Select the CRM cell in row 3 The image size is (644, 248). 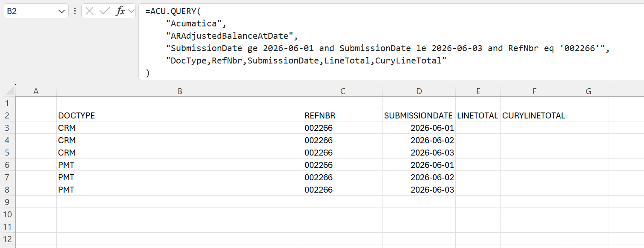(180, 128)
